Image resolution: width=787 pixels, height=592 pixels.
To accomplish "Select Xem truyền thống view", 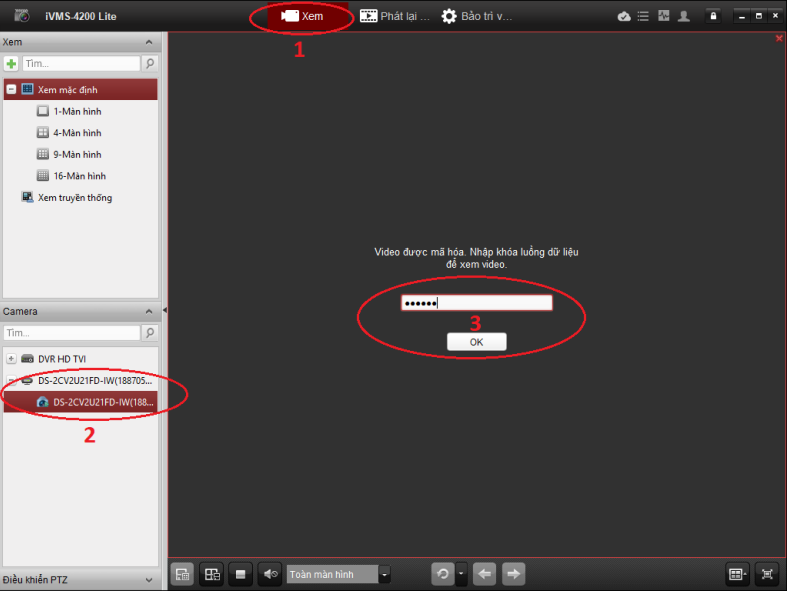I will tap(74, 198).
